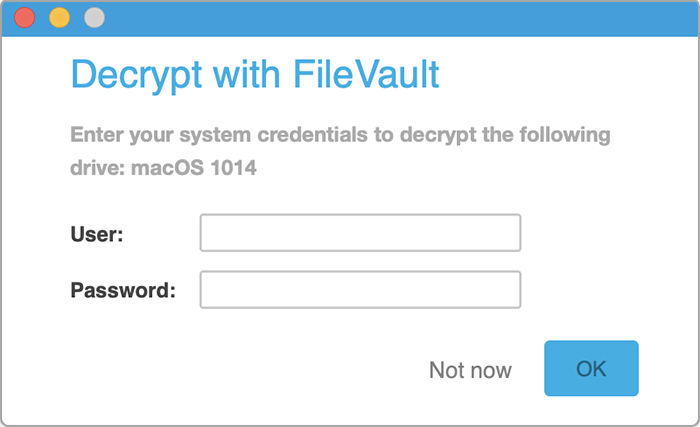Focus the User text field

pos(360,233)
